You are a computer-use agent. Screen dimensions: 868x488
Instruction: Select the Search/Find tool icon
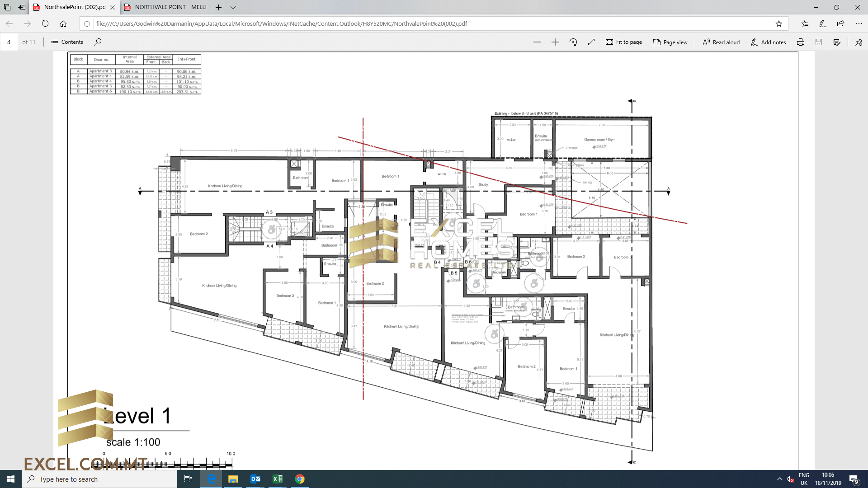click(99, 42)
